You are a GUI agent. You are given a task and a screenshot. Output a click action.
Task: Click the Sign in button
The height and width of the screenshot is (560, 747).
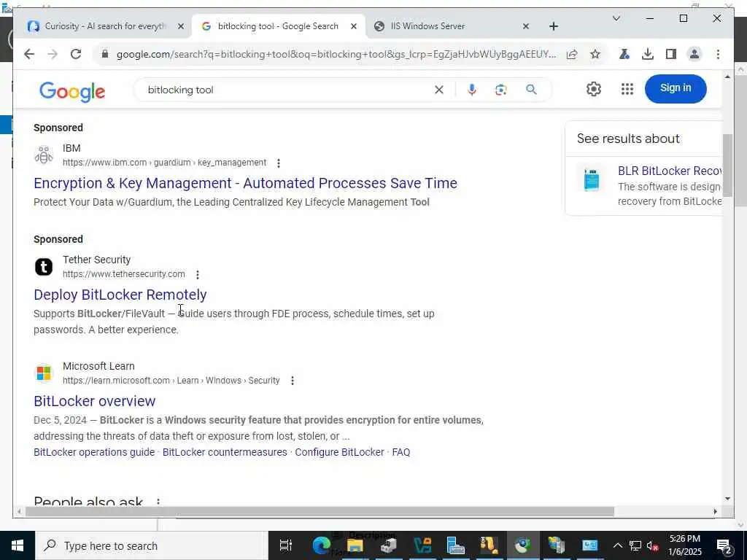(x=675, y=88)
